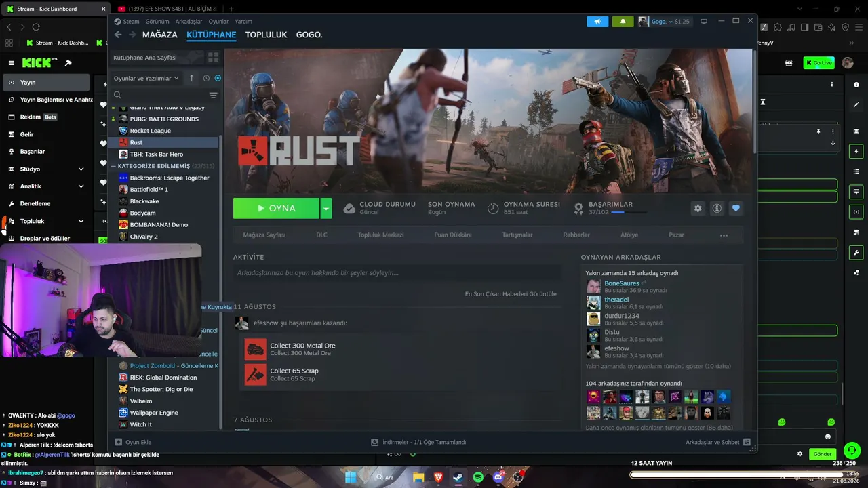Screen dimensions: 868x488
Task: Click the Oyun Ekle add game button
Action: (x=133, y=442)
